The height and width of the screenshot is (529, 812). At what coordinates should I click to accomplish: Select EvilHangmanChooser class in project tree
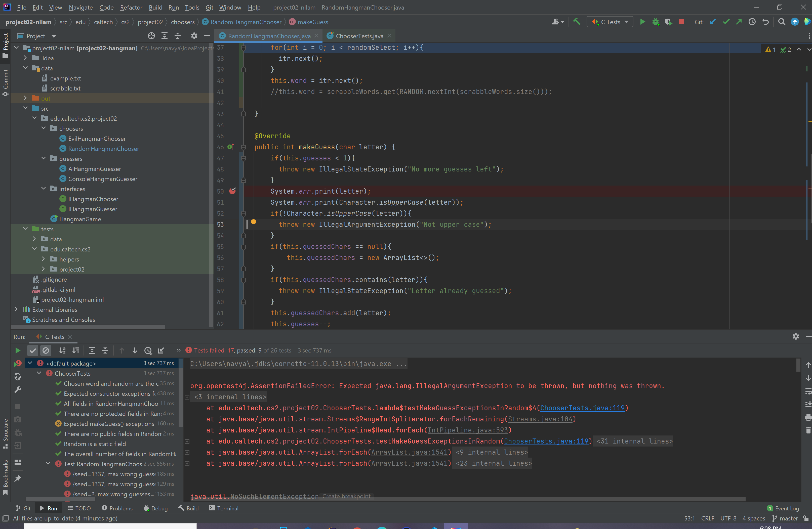[97, 139]
